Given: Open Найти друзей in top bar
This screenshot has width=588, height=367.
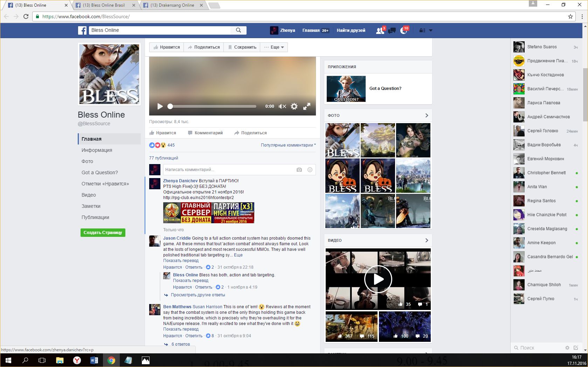Looking at the screenshot, I should coord(351,30).
